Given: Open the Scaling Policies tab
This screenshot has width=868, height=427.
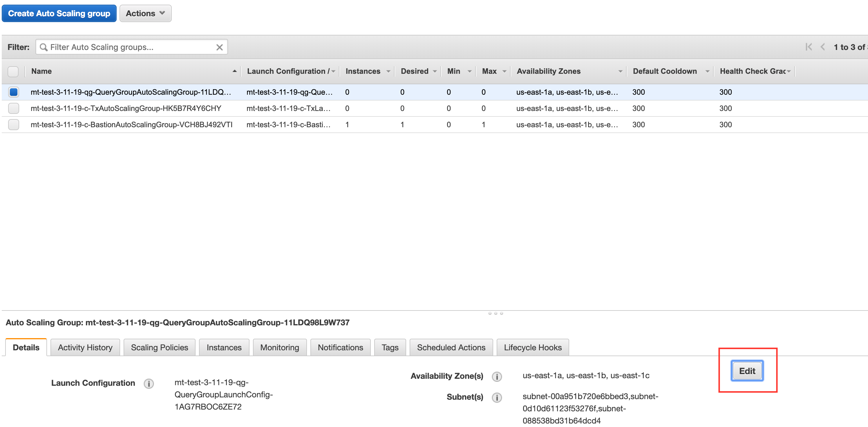Looking at the screenshot, I should click(159, 347).
